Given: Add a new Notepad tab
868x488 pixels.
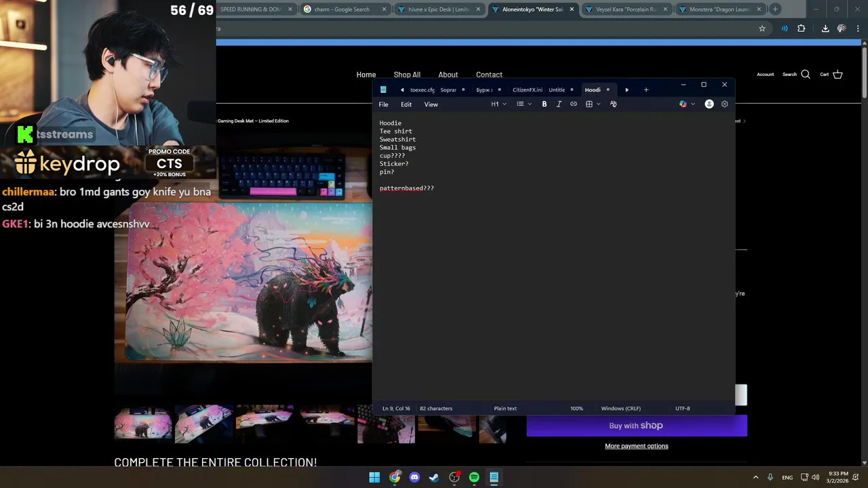Looking at the screenshot, I should click(x=646, y=90).
